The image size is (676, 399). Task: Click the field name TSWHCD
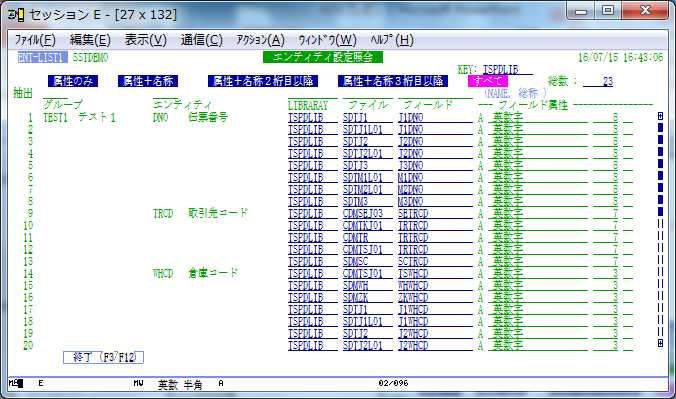pos(435,273)
